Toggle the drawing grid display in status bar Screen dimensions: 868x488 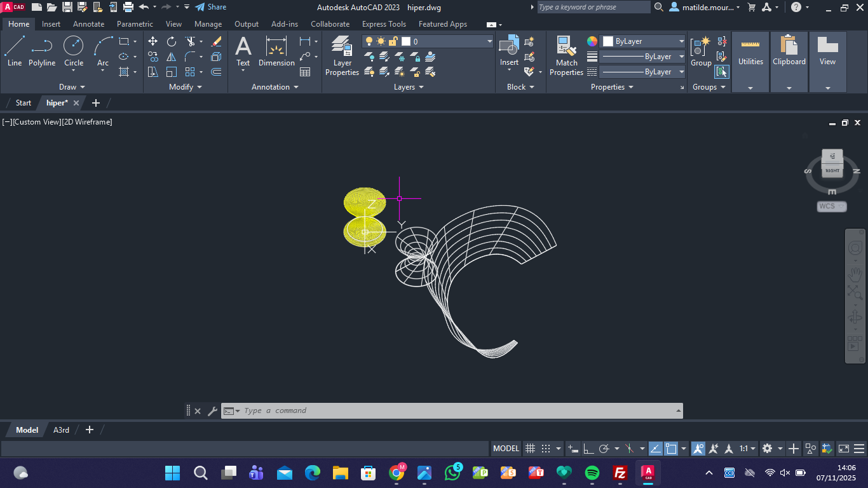(530, 449)
